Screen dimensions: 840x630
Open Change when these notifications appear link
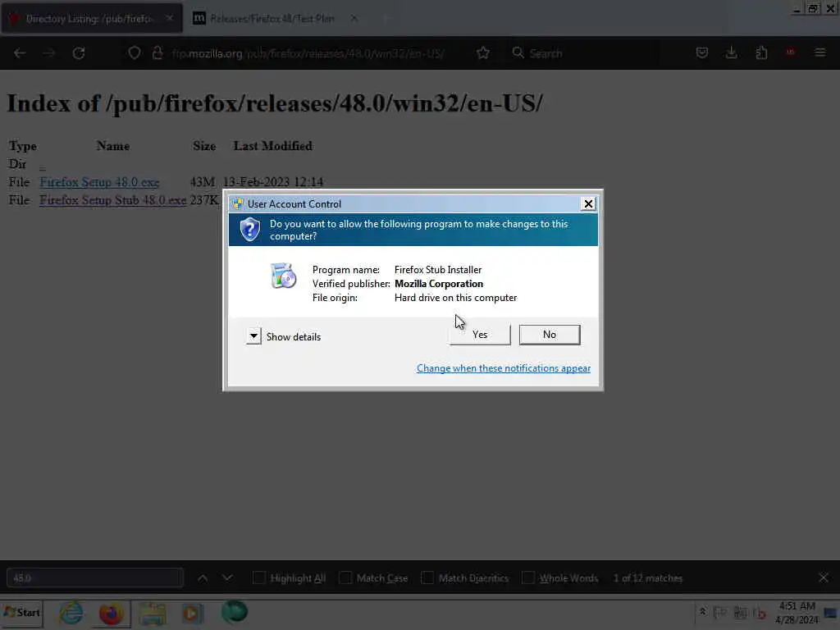coord(503,368)
